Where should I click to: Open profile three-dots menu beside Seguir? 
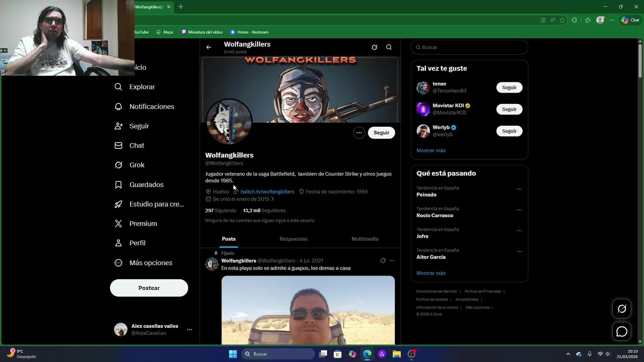(x=359, y=133)
